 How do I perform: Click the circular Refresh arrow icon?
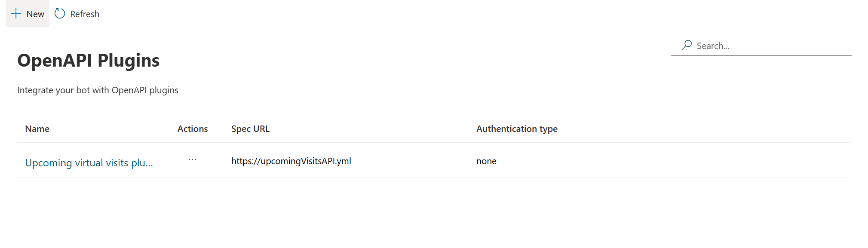[x=60, y=14]
